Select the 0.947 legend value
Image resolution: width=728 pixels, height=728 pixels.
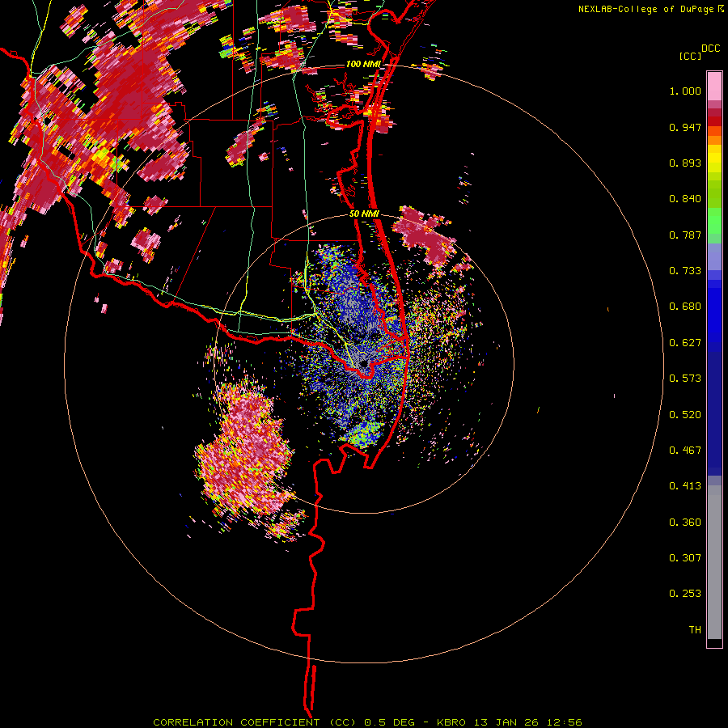pyautogui.click(x=685, y=127)
